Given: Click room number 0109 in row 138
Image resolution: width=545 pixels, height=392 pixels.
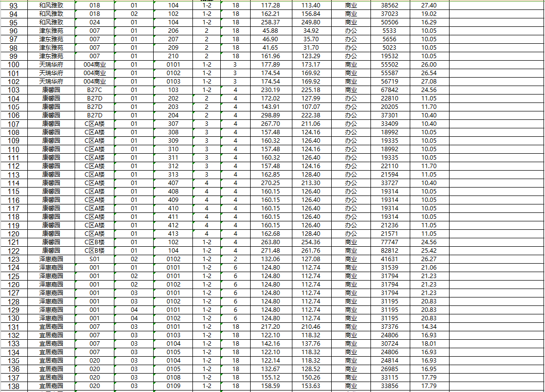Looking at the screenshot, I should point(173,386).
